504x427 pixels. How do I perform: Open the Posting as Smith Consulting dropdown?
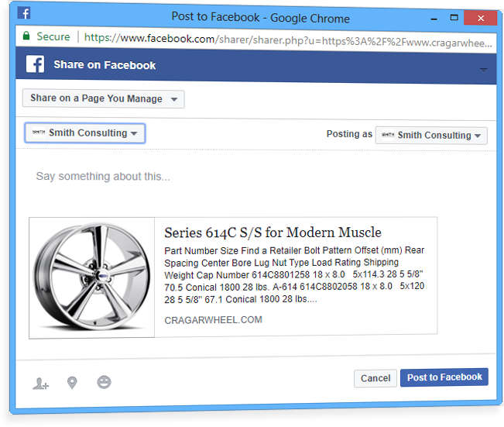(x=431, y=136)
